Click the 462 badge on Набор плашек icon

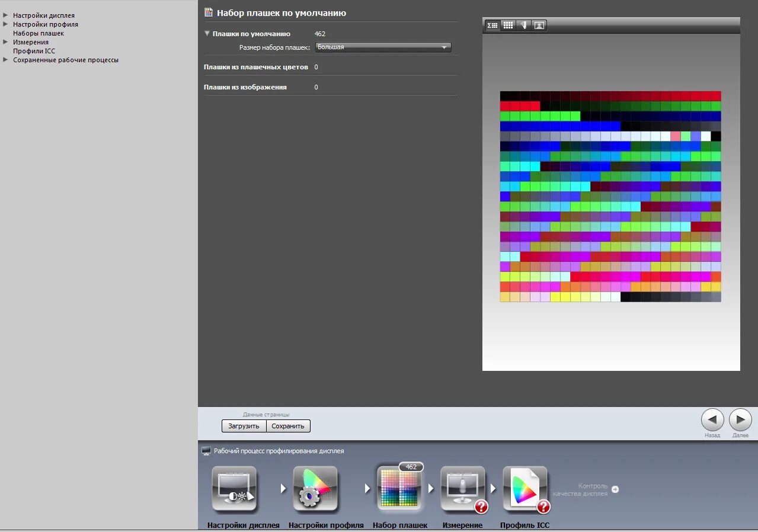411,467
